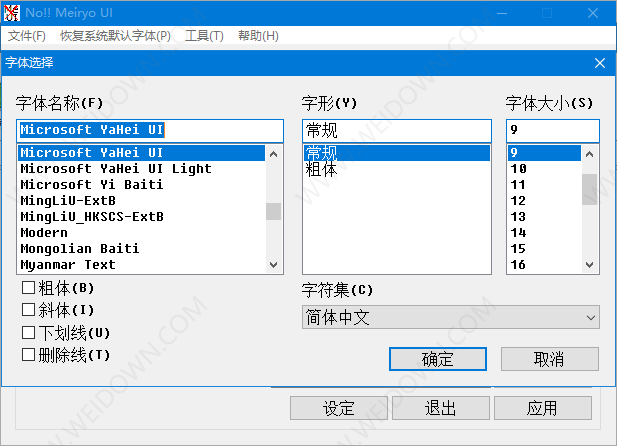Click the No!! Meiryo UI app icon
The width and height of the screenshot is (617, 446).
pos(11,13)
